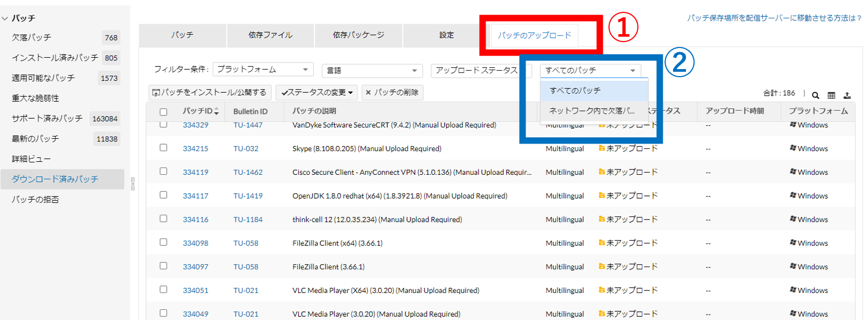Choose ネットワーク内で欠落パッチ option in list
The height and width of the screenshot is (320, 868).
[594, 111]
